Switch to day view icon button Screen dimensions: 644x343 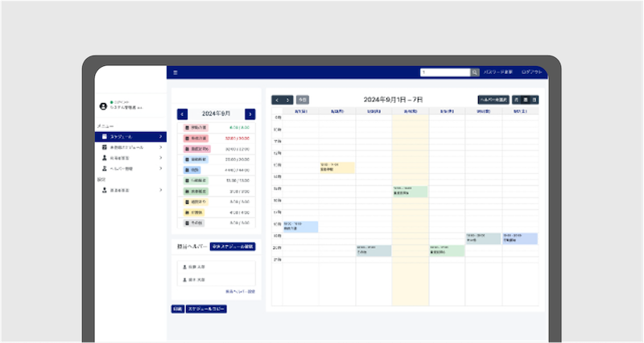[535, 100]
